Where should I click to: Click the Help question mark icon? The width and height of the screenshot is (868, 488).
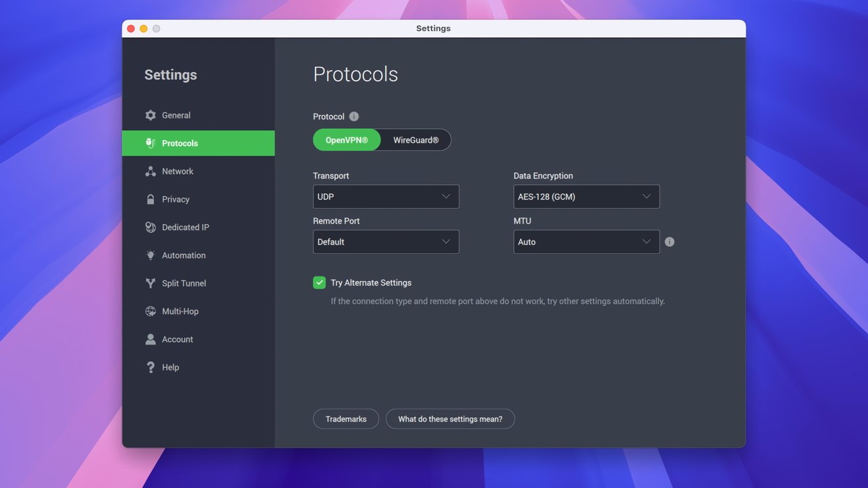pos(150,367)
